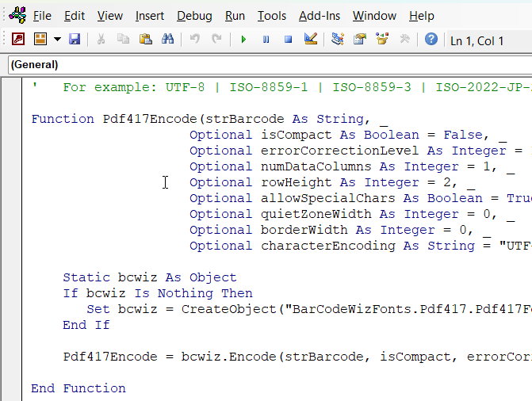Click the 'rowHeight' parameter text
Screen dimensions: 532x401
point(297,182)
